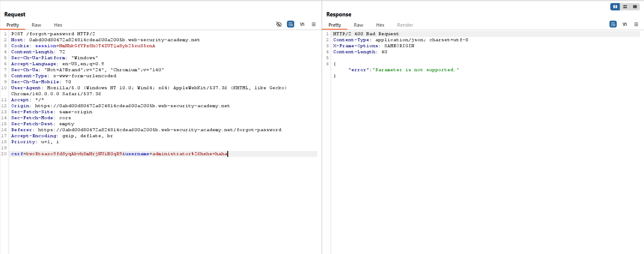Switch Response view to the Raw tab
644x254 pixels.
coord(358,25)
